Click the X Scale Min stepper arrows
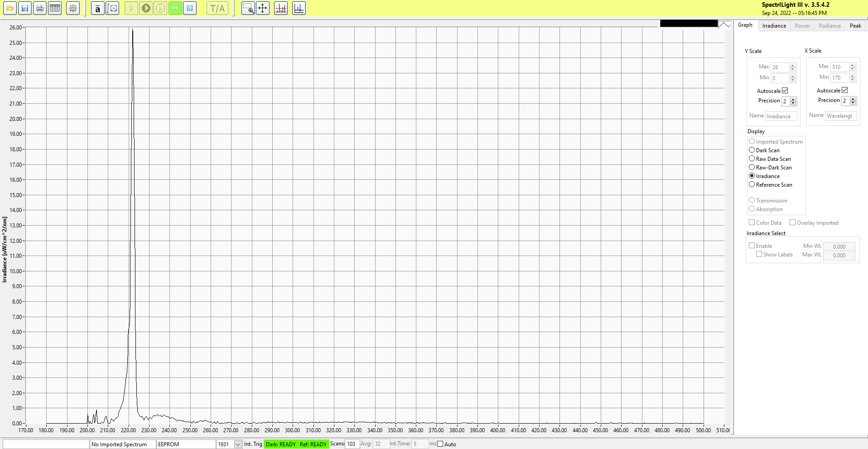This screenshot has width=868, height=449. pyautogui.click(x=853, y=77)
